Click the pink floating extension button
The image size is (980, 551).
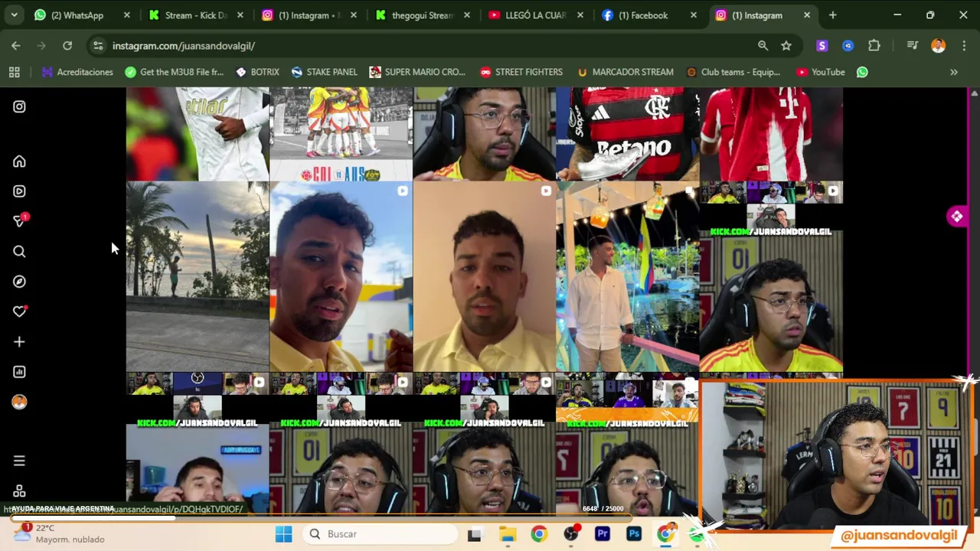[956, 217]
